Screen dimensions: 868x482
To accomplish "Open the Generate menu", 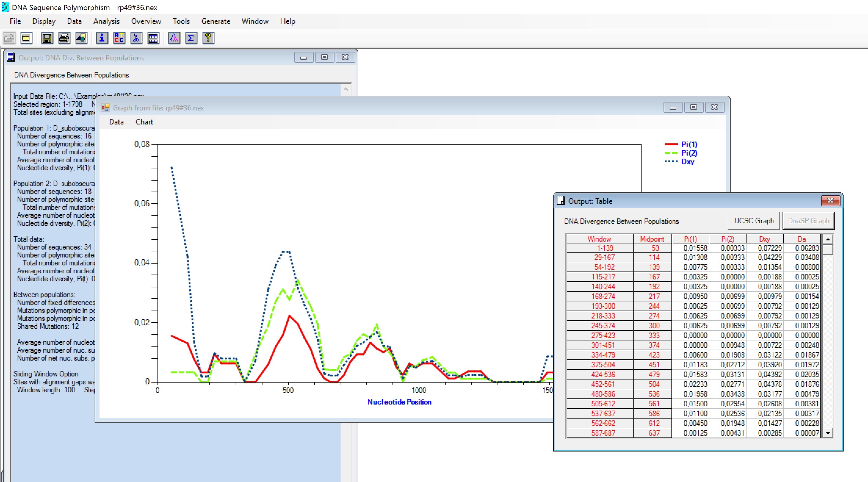I will [x=216, y=21].
